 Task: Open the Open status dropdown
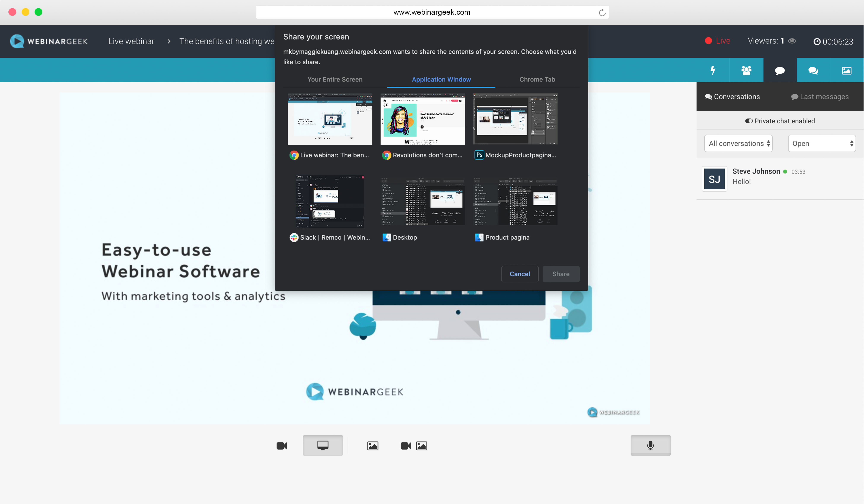822,143
